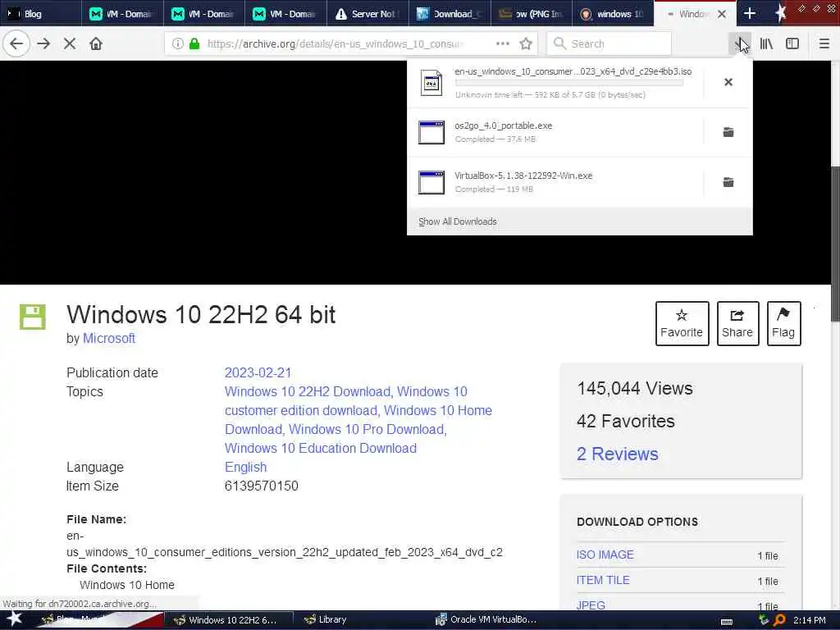Open the English language link
Viewport: 840px width, 630px height.
pyautogui.click(x=245, y=467)
